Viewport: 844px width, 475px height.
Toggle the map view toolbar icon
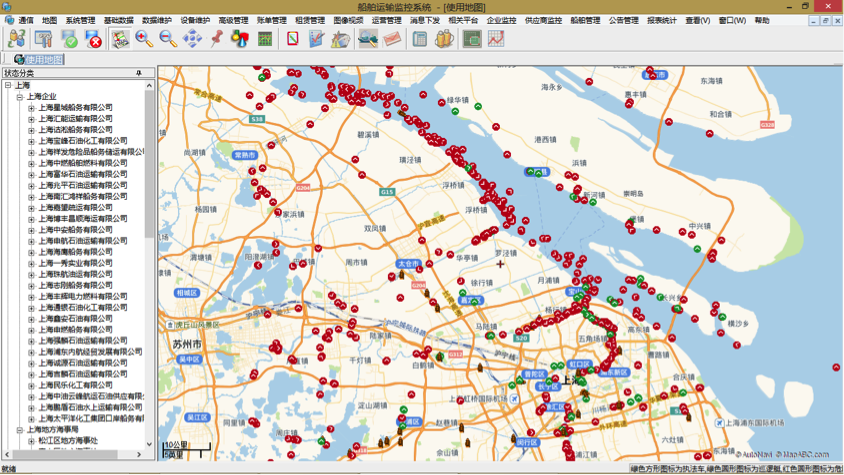point(120,39)
